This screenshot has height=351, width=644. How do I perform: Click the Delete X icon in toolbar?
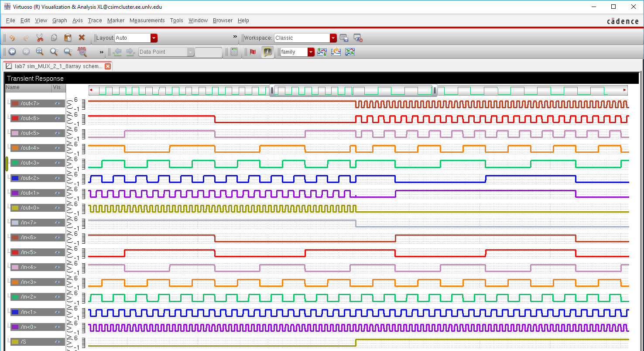click(x=82, y=38)
